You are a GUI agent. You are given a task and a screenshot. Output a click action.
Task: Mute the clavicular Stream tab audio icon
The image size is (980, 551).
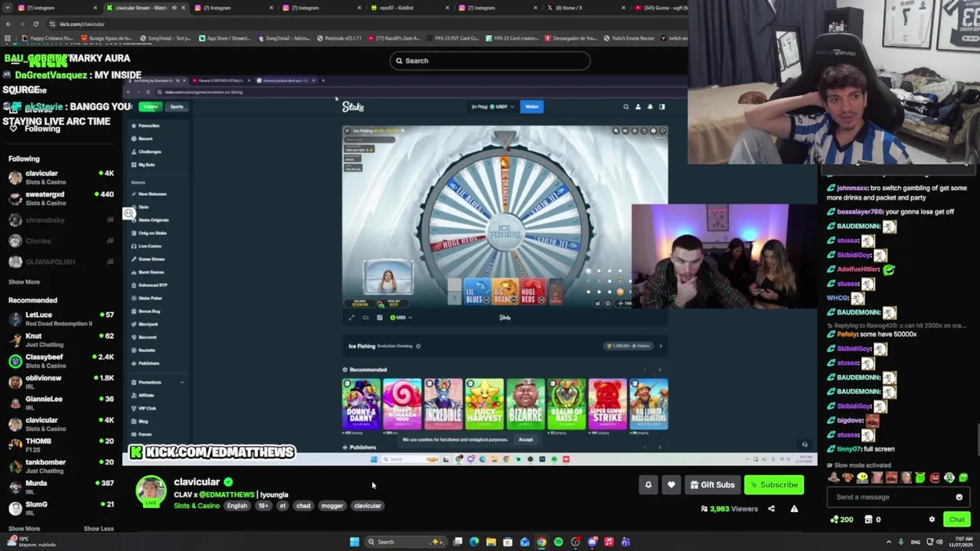click(x=174, y=8)
